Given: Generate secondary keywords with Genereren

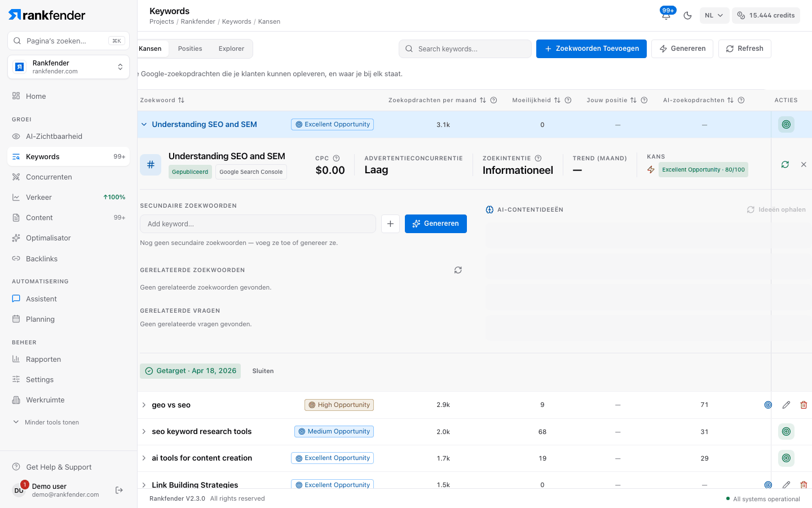Looking at the screenshot, I should pos(436,224).
